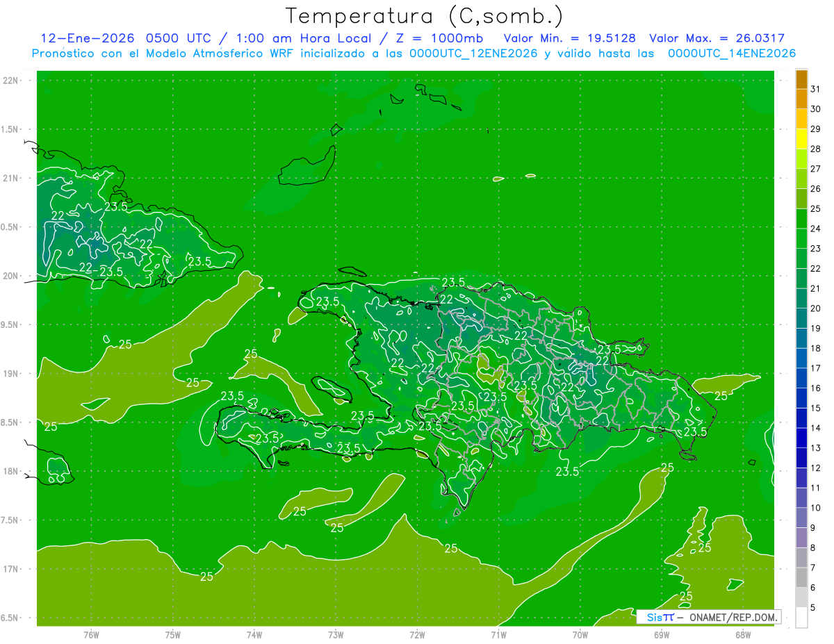Click the '20N' latitude label
Image resolution: width=834 pixels, height=644 pixels.
[x=11, y=276]
